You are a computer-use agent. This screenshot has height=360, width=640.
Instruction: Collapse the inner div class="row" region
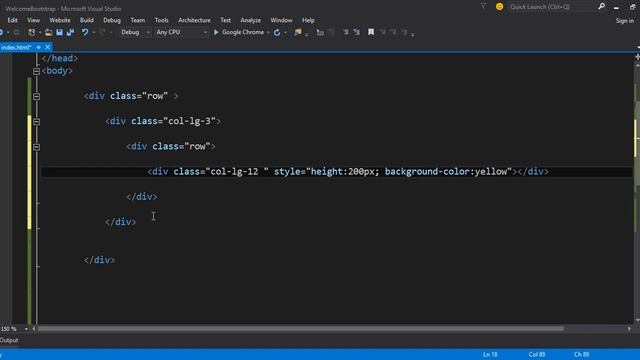click(36, 147)
